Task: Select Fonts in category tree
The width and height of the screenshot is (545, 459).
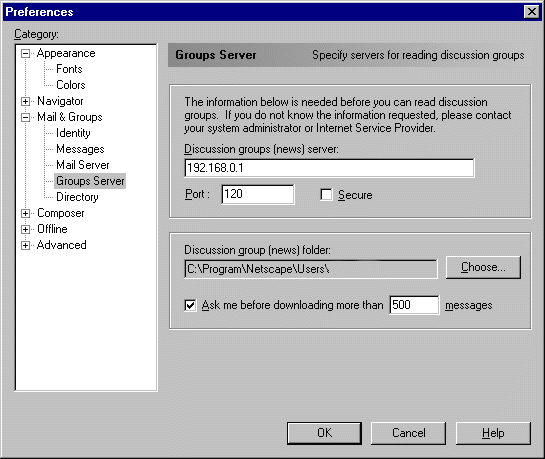Action: (x=69, y=69)
